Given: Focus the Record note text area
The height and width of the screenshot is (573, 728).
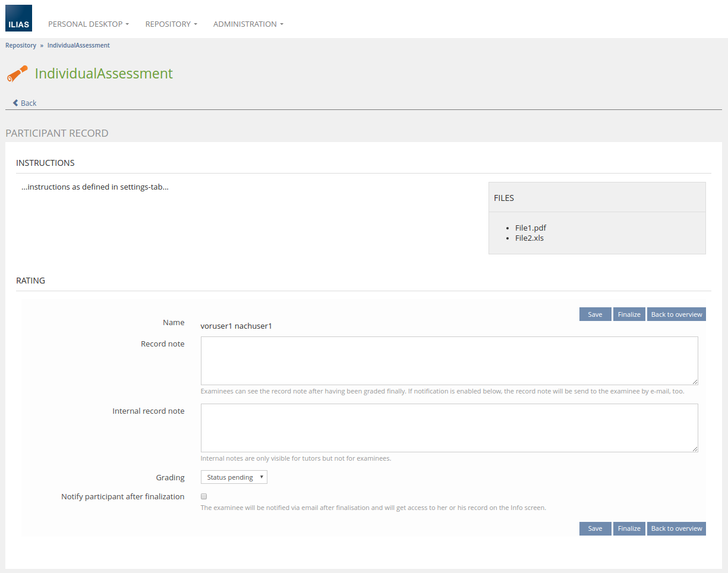Looking at the screenshot, I should click(x=449, y=361).
